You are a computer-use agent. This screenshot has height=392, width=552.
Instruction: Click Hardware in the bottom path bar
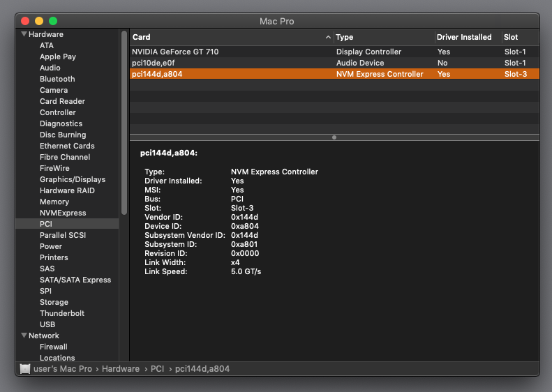(120, 368)
